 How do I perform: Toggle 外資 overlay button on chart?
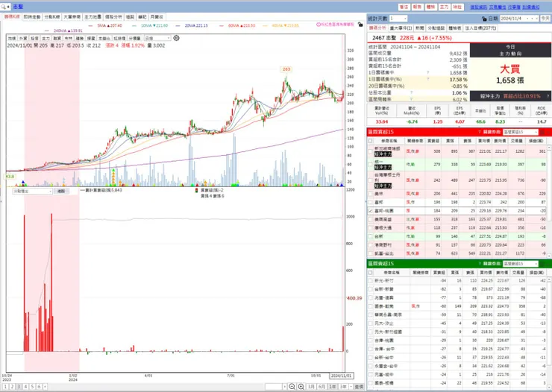click(x=23, y=38)
